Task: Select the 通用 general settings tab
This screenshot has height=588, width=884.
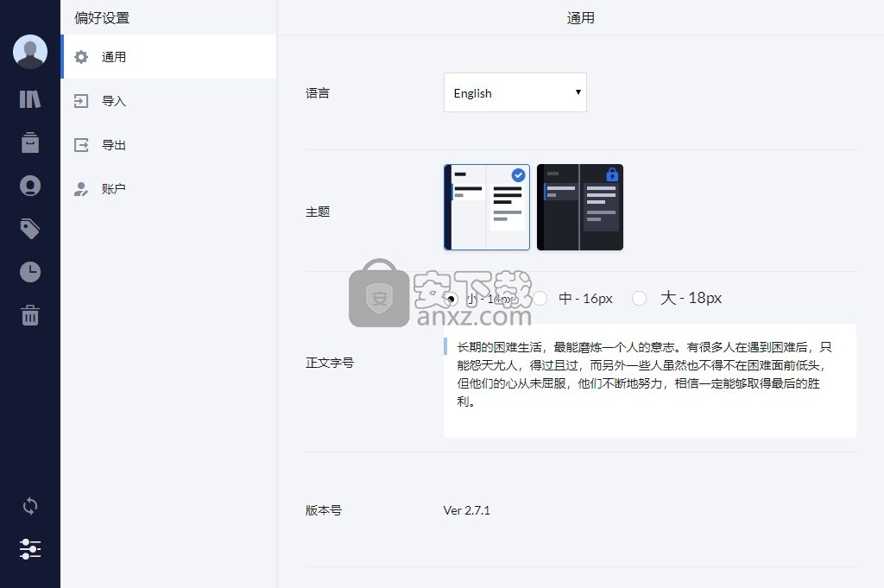Action: tap(169, 56)
